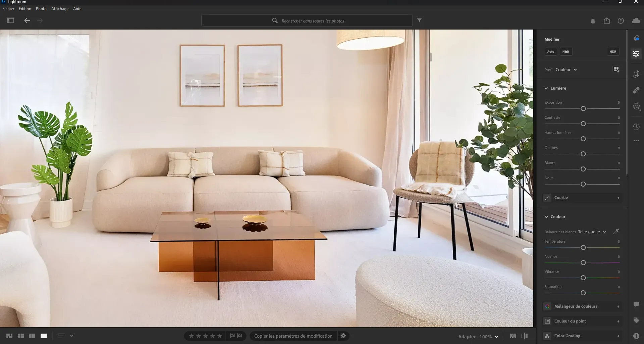Open the profile browser grid icon
The height and width of the screenshot is (344, 644).
[x=616, y=69]
